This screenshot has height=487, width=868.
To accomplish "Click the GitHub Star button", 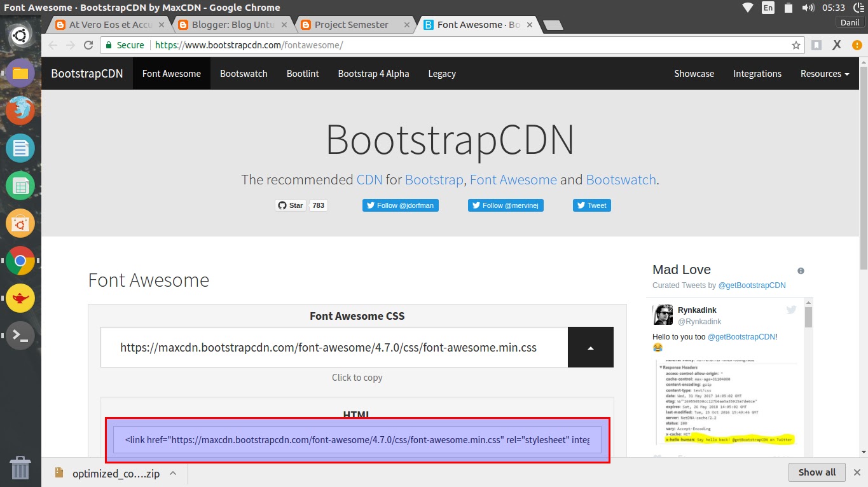I will 291,205.
